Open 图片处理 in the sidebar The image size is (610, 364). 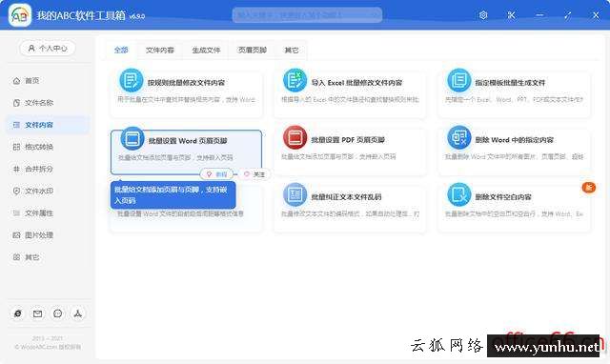coord(39,235)
